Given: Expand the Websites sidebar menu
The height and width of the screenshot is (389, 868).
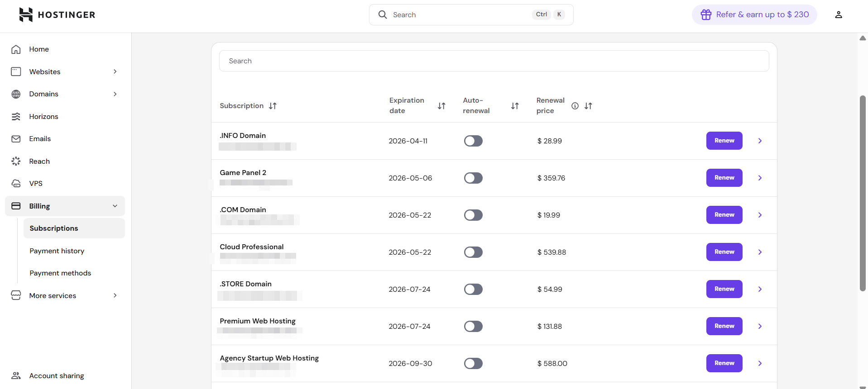Looking at the screenshot, I should (115, 71).
